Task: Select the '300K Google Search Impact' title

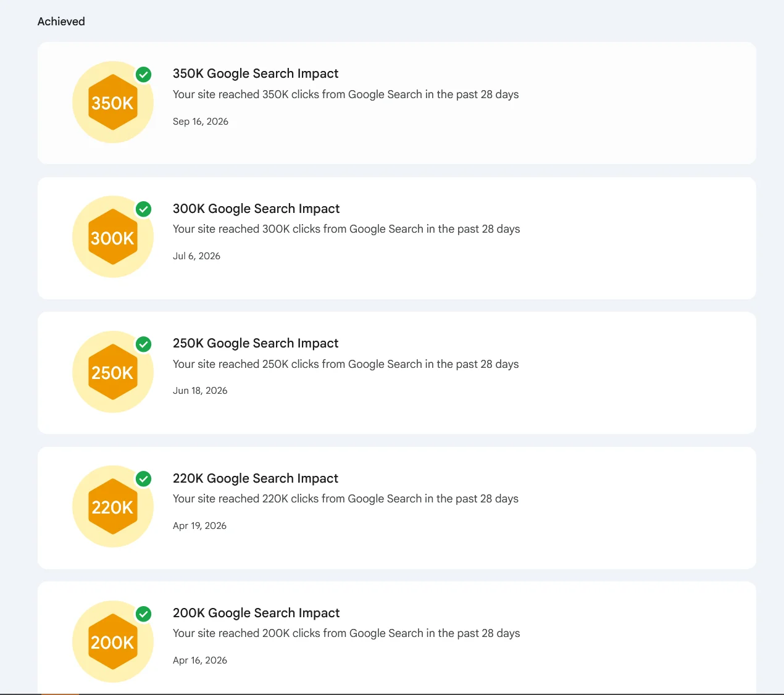Action: pyautogui.click(x=256, y=209)
